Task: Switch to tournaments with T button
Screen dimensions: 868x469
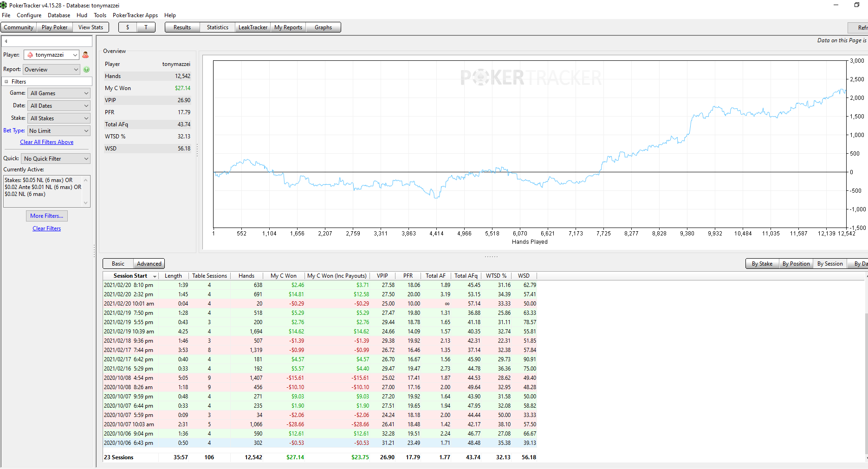Action: click(146, 27)
